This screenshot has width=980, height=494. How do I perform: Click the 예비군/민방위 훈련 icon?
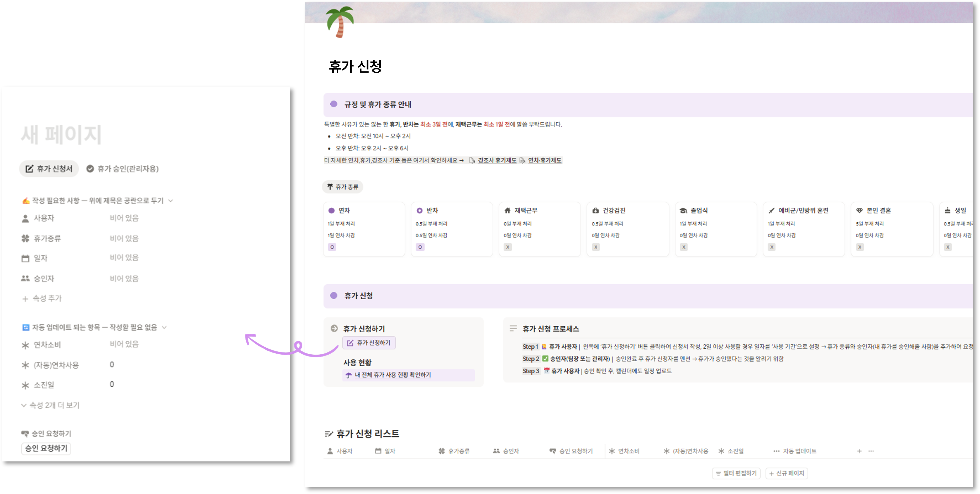[x=771, y=211]
